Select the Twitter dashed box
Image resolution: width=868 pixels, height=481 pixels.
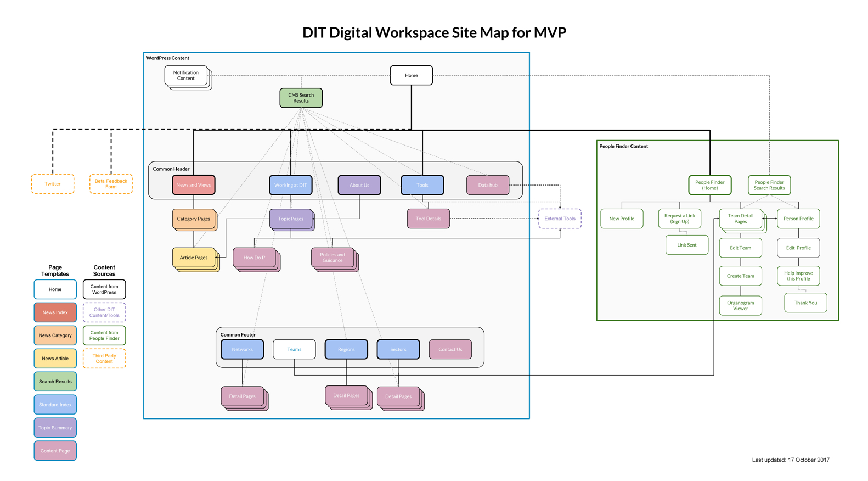53,184
